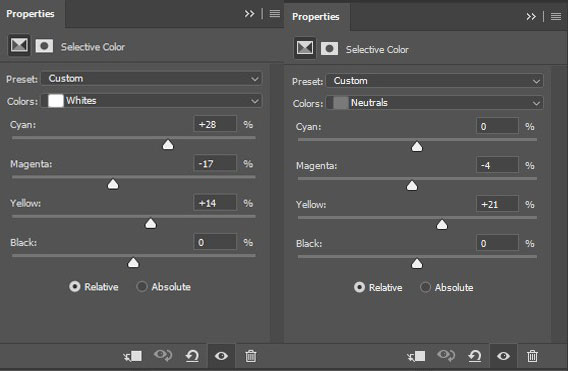Click the adjustment icon in left Selective Color panel
The width and height of the screenshot is (568, 371).
click(19, 46)
